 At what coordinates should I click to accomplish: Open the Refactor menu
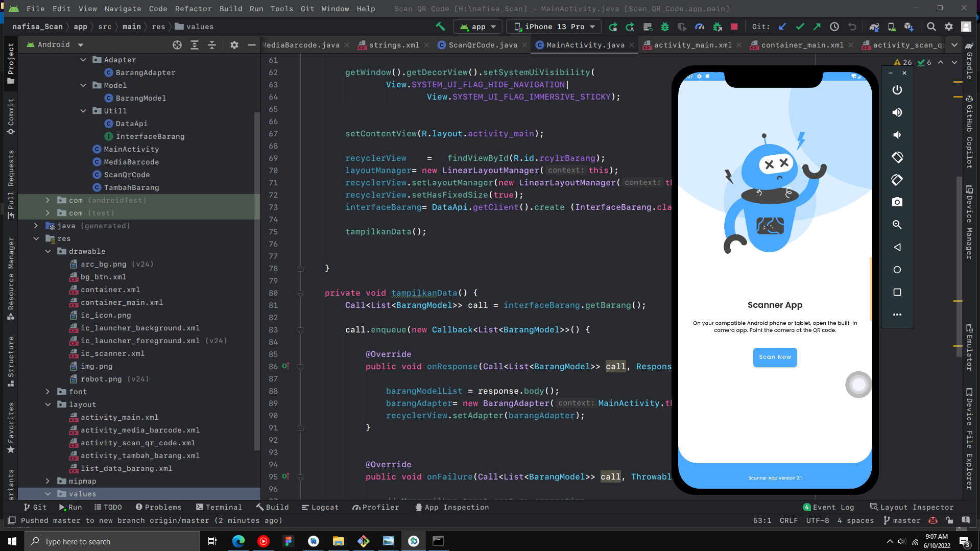click(x=193, y=9)
